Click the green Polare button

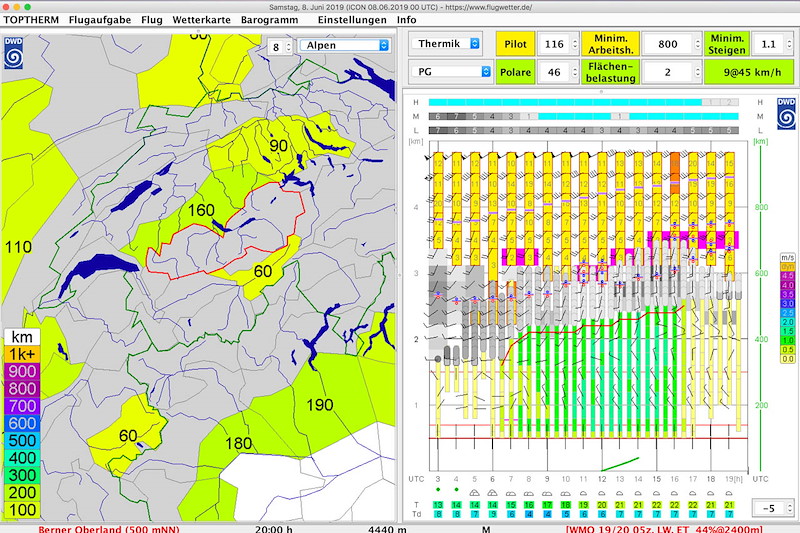coord(515,72)
